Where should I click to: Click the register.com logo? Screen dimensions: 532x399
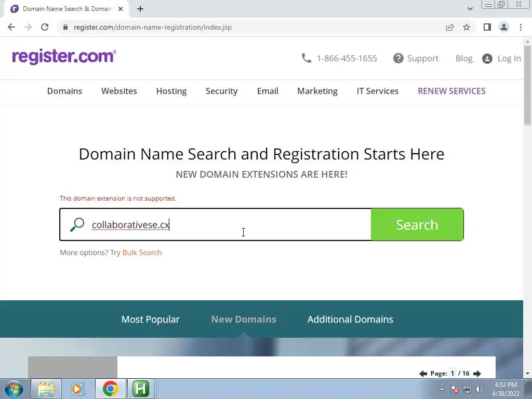[x=64, y=56]
